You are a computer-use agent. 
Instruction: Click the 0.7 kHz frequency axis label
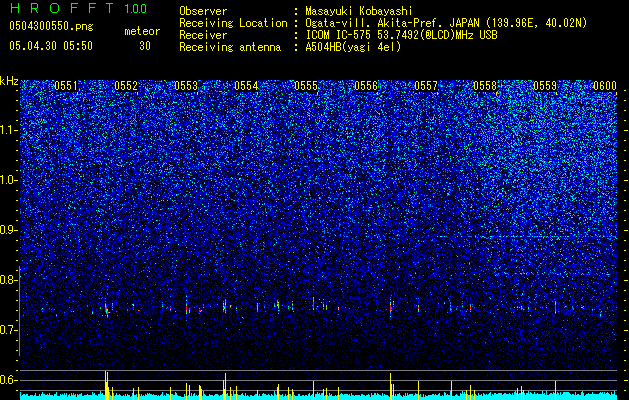point(8,330)
